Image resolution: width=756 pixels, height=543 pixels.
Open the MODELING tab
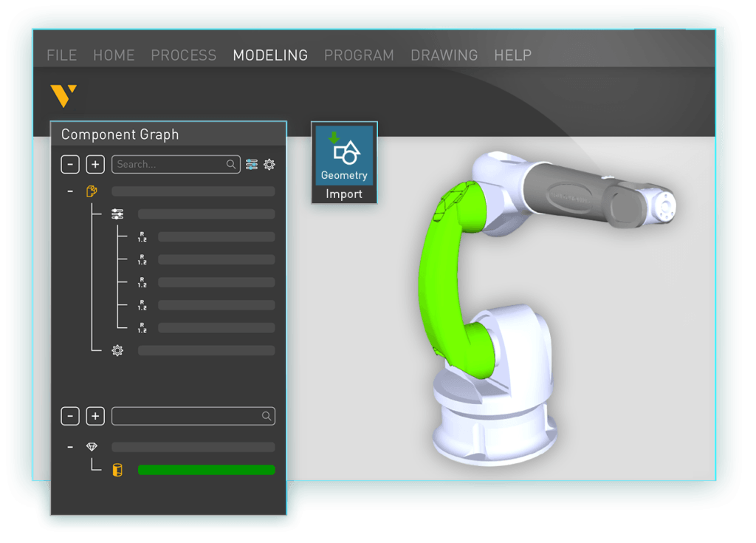point(270,55)
